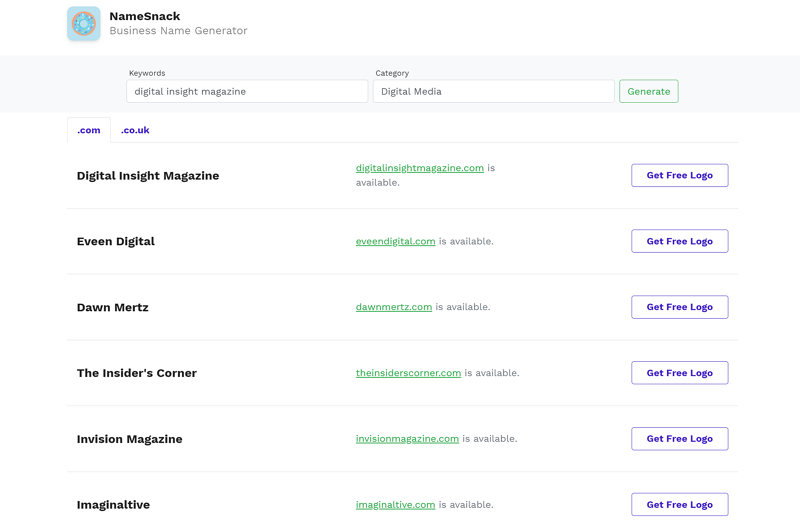Focus the Keywords input field
Image resolution: width=800 pixels, height=530 pixels.
coord(247,91)
